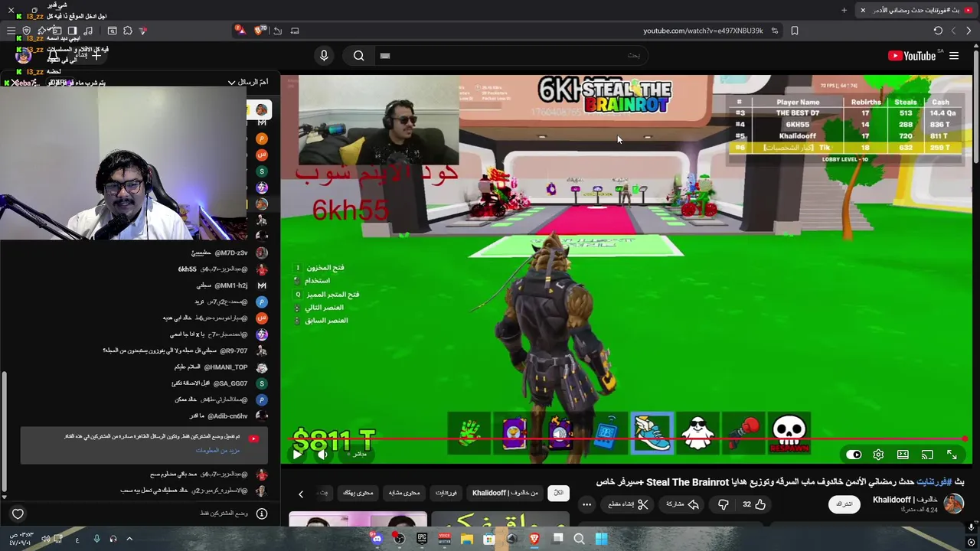The image size is (980, 551).
Task: Select the محتوى مشابه filter chip
Action: tap(403, 493)
